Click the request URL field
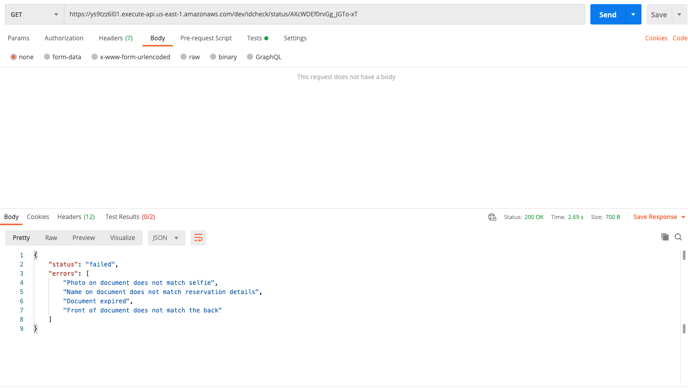 [x=325, y=14]
